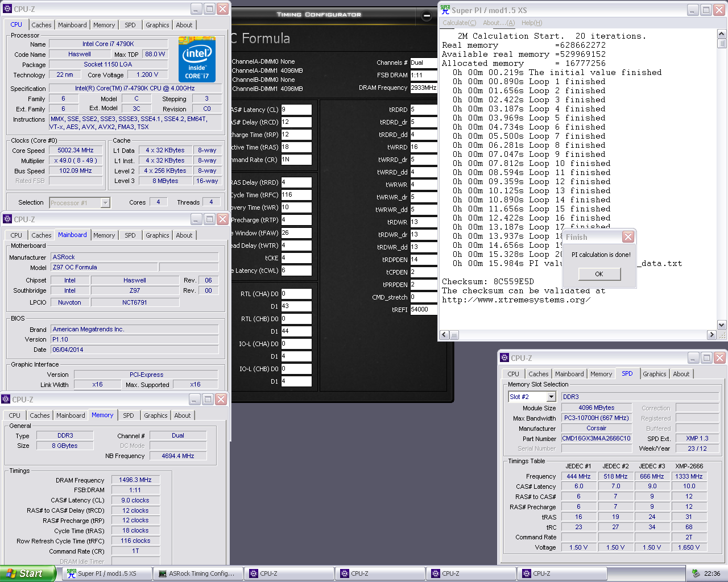Viewport: 728px width, 582px height.
Task: Click the Level 3 cache value 8 MBytes
Action: click(165, 181)
